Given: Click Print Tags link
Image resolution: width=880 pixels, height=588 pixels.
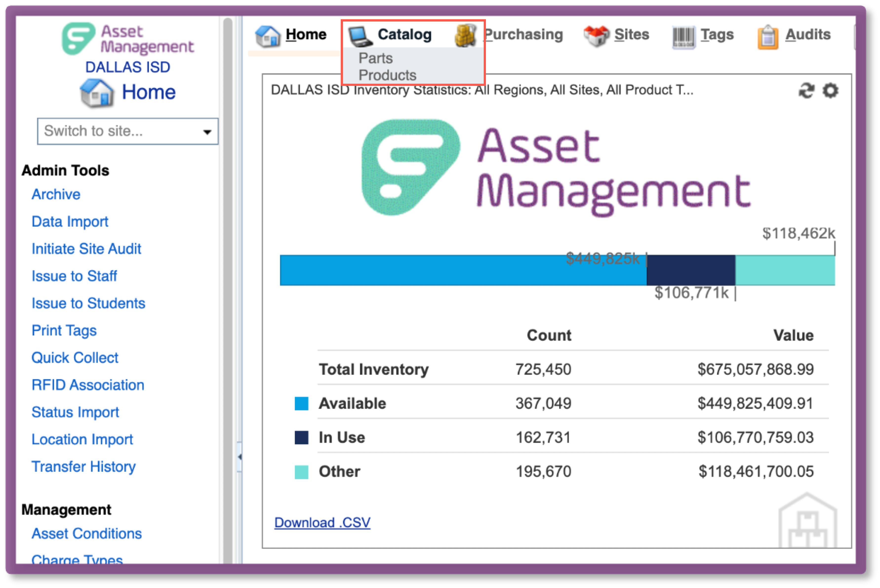Looking at the screenshot, I should [x=64, y=331].
